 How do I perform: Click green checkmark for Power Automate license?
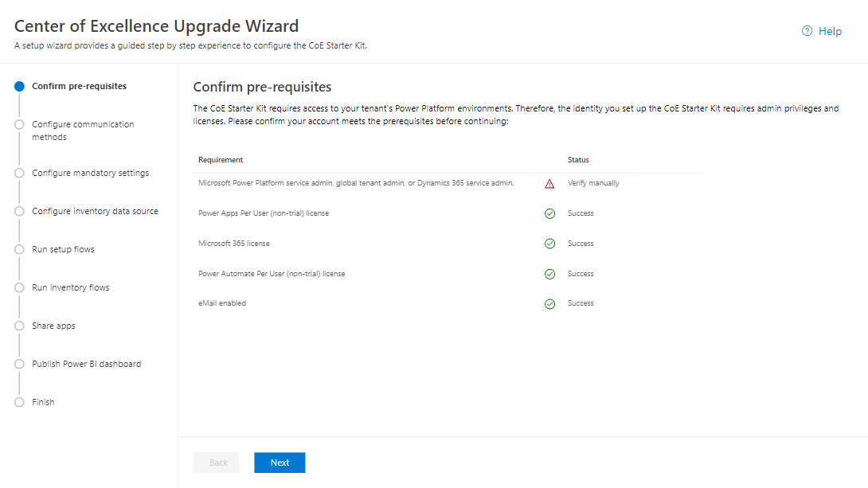tap(549, 274)
